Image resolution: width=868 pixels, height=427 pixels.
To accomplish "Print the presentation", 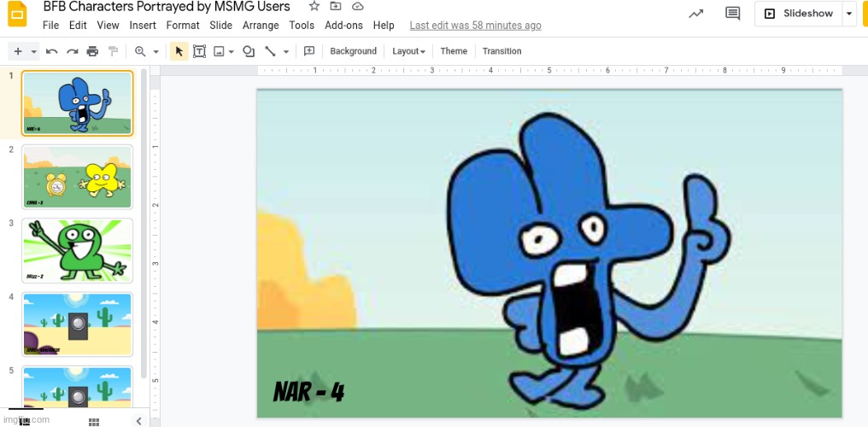I will tap(92, 51).
